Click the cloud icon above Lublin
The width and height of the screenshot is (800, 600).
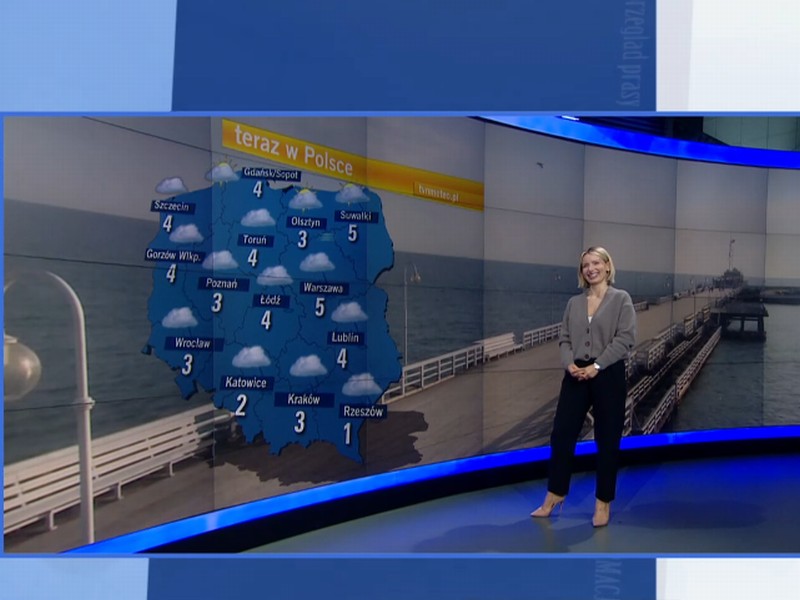[349, 312]
